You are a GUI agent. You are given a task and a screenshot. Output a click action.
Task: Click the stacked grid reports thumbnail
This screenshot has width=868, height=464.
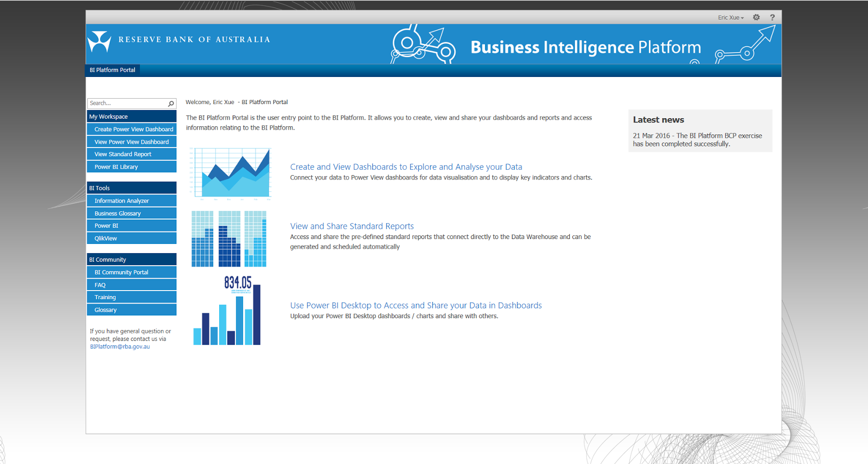[229, 239]
